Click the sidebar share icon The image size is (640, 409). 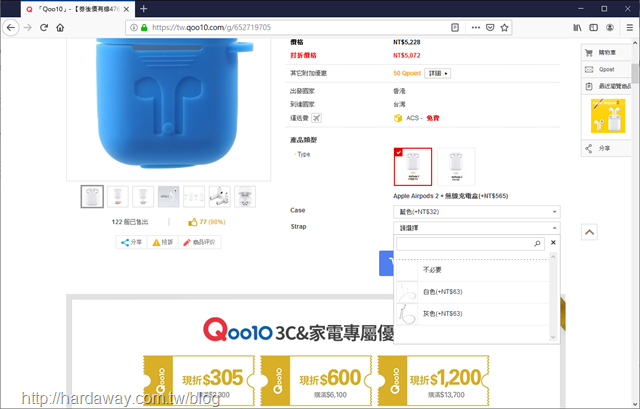[589, 148]
